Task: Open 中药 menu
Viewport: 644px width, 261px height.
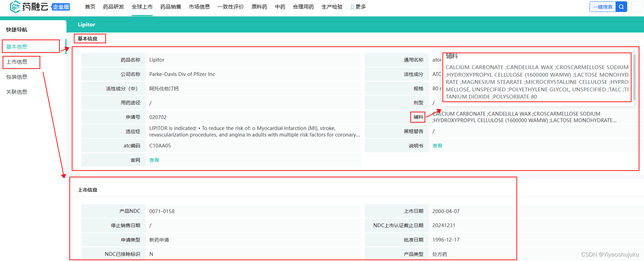Action: pyautogui.click(x=280, y=7)
